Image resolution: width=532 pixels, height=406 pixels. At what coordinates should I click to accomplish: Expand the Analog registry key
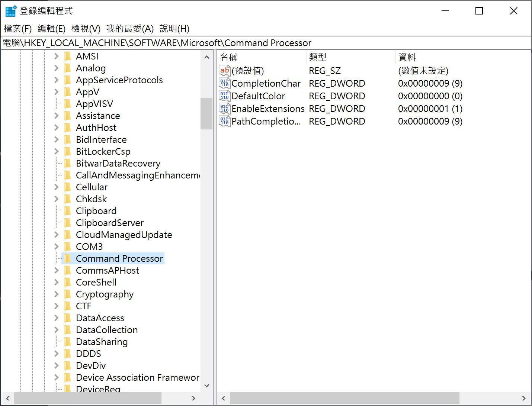coord(56,68)
